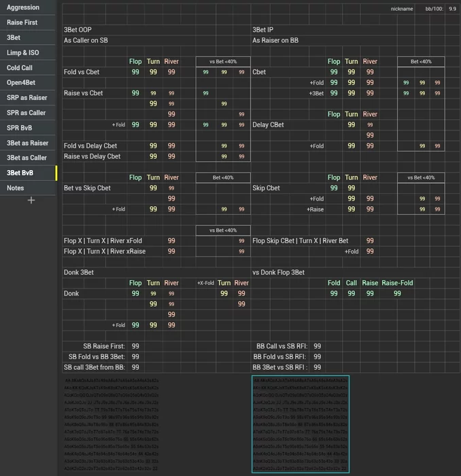This screenshot has width=461, height=476.
Task: Open the SPR BvB tab
Action: [20, 128]
